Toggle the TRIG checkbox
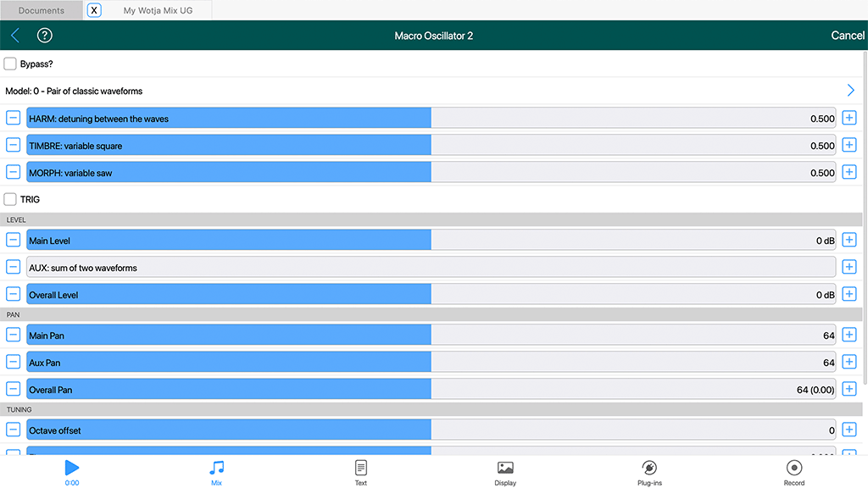This screenshot has width=868, height=488. 10,199
